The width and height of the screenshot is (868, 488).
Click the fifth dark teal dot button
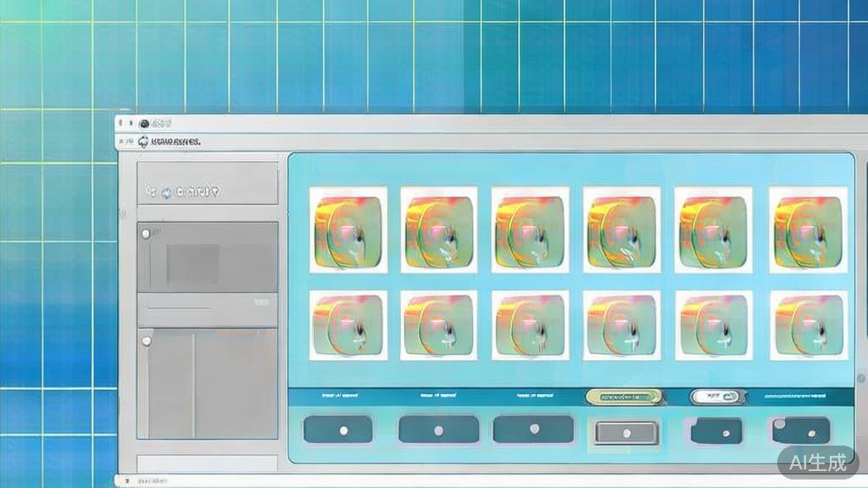[x=717, y=431]
